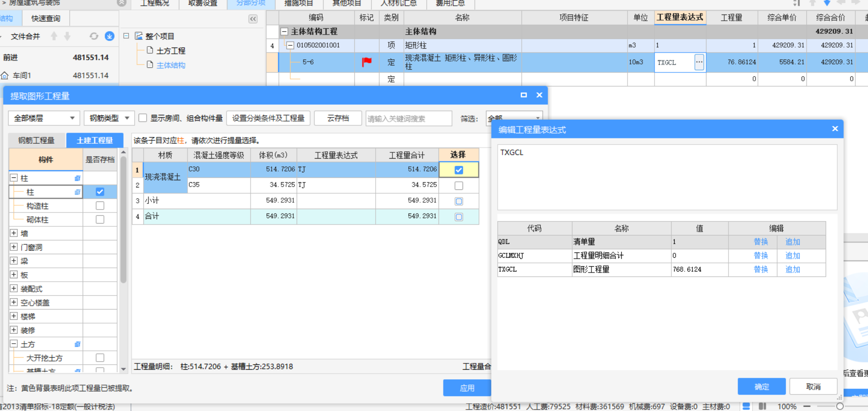Click the 应用 button

pos(467,388)
